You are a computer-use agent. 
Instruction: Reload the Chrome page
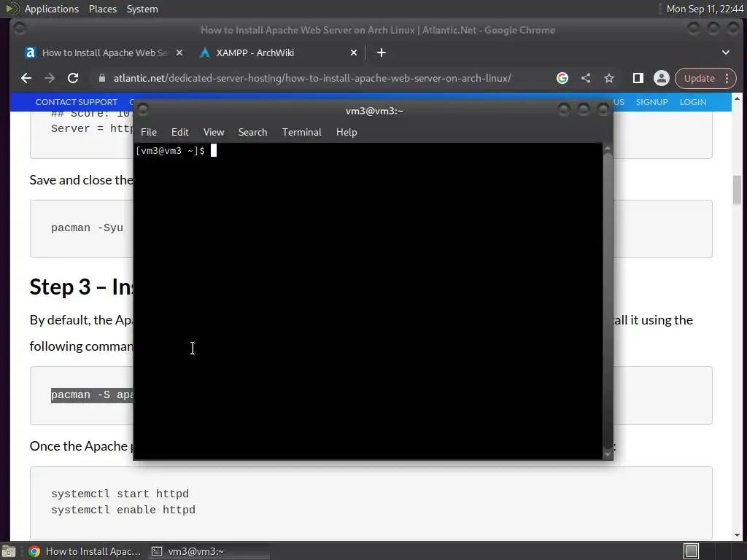tap(73, 78)
